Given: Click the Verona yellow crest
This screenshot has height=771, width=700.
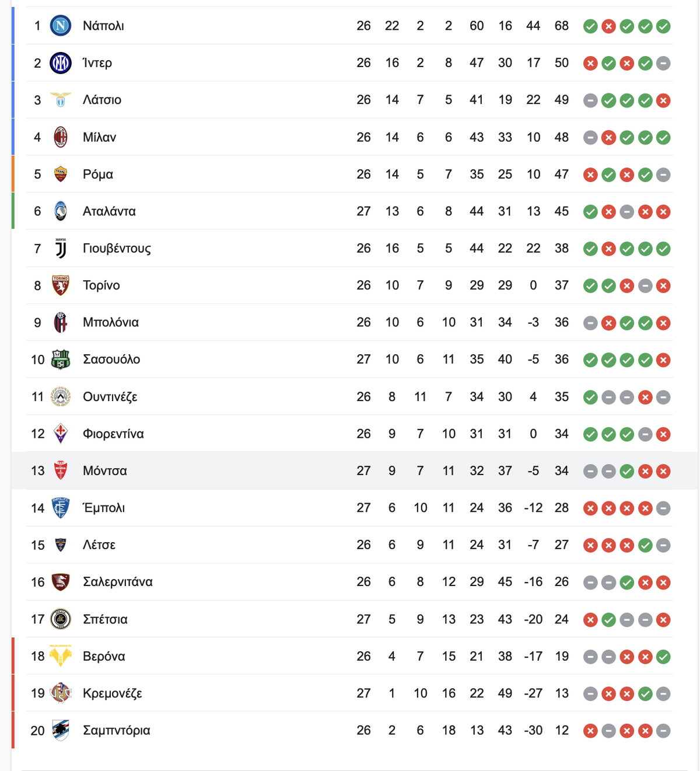Looking at the screenshot, I should point(61,656).
